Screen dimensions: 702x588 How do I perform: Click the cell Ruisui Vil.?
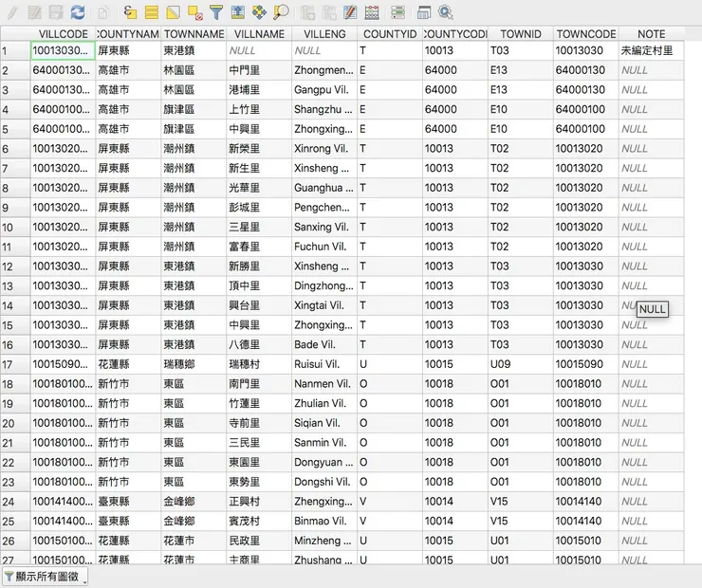click(324, 364)
